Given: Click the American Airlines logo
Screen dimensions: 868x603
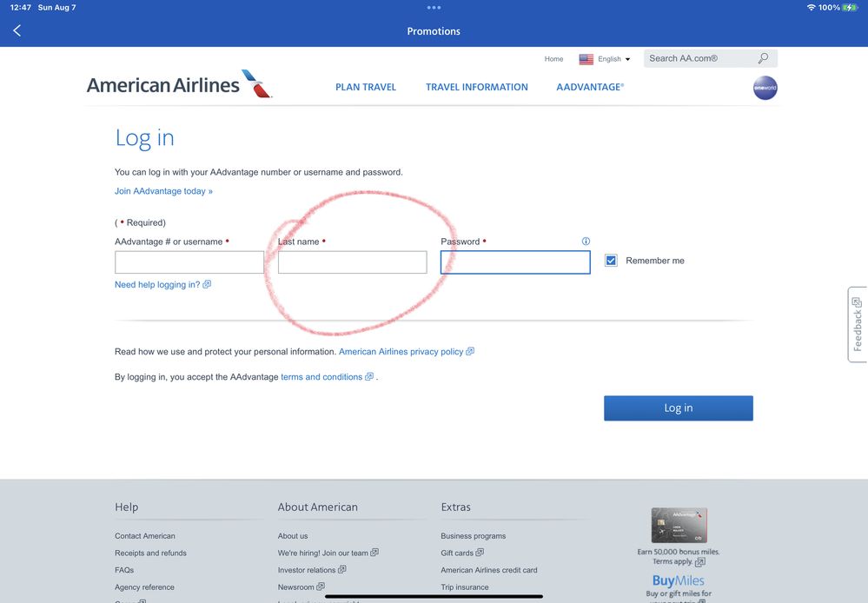Looking at the screenshot, I should (179, 85).
